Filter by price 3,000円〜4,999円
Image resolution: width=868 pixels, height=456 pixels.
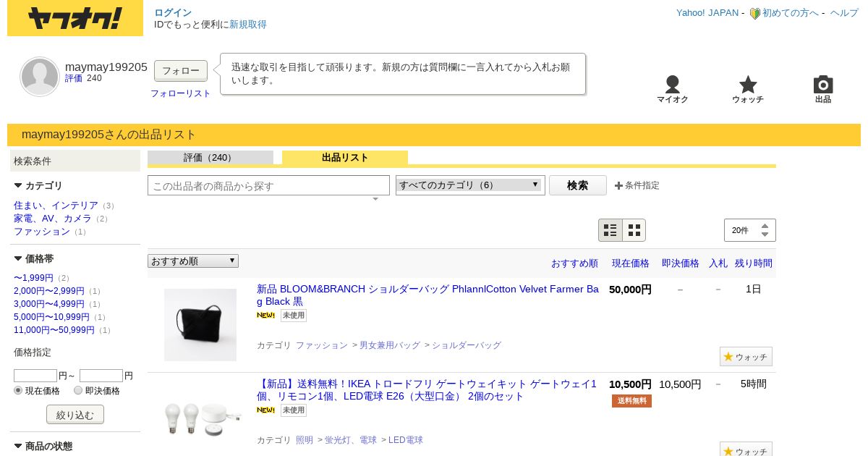[49, 304]
